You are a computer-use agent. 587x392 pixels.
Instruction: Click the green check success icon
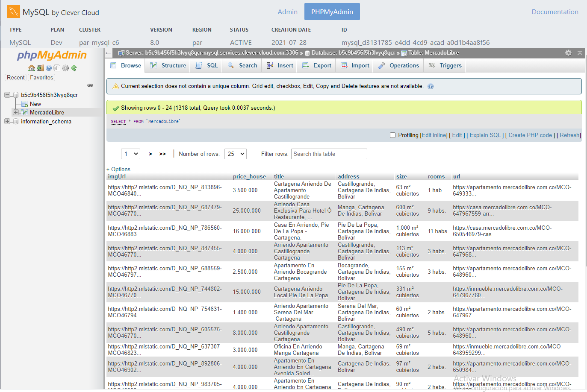tap(115, 108)
